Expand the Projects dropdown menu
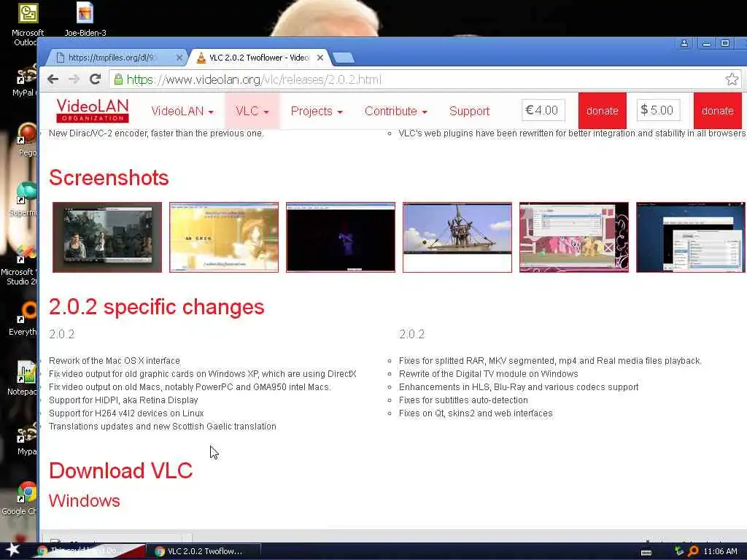Screen dimensions: 747x560 (x=317, y=111)
